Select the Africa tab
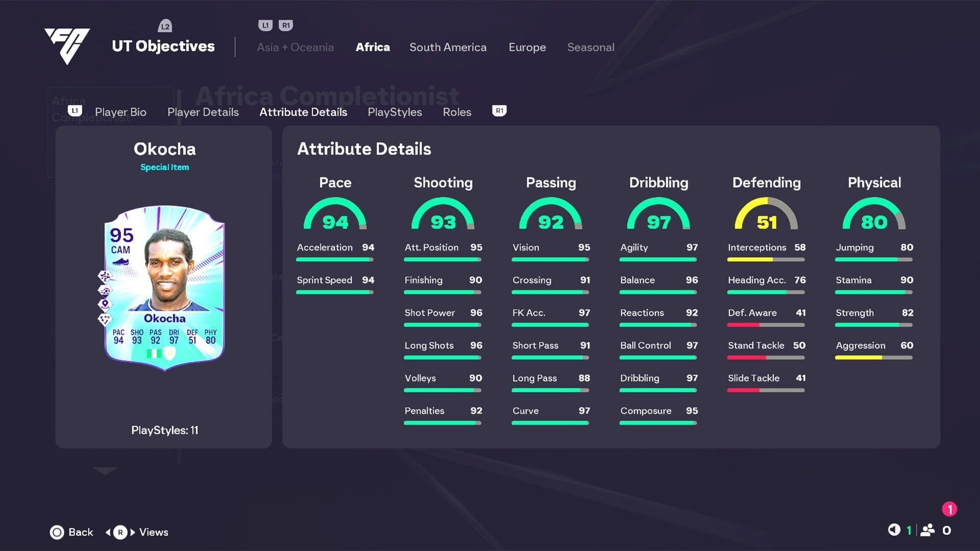This screenshot has height=551, width=980. [373, 47]
